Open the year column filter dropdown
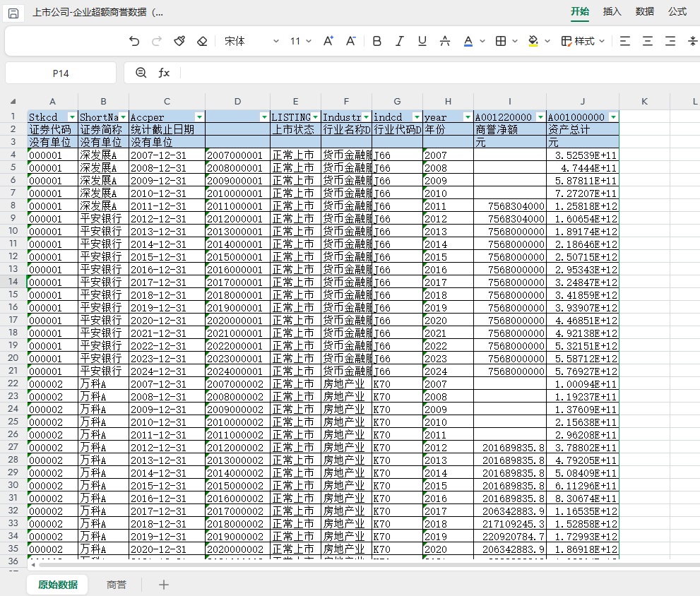The image size is (700, 596). [x=467, y=117]
